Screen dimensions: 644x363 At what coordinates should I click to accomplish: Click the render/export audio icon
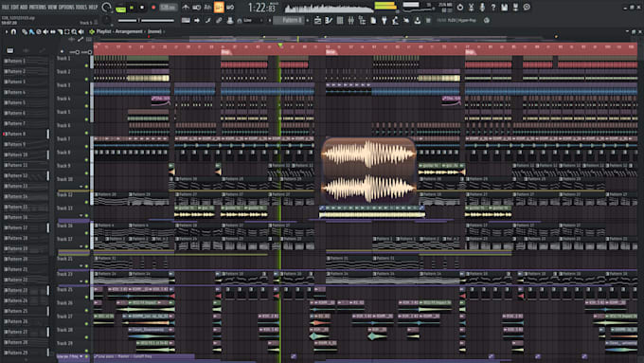click(515, 8)
